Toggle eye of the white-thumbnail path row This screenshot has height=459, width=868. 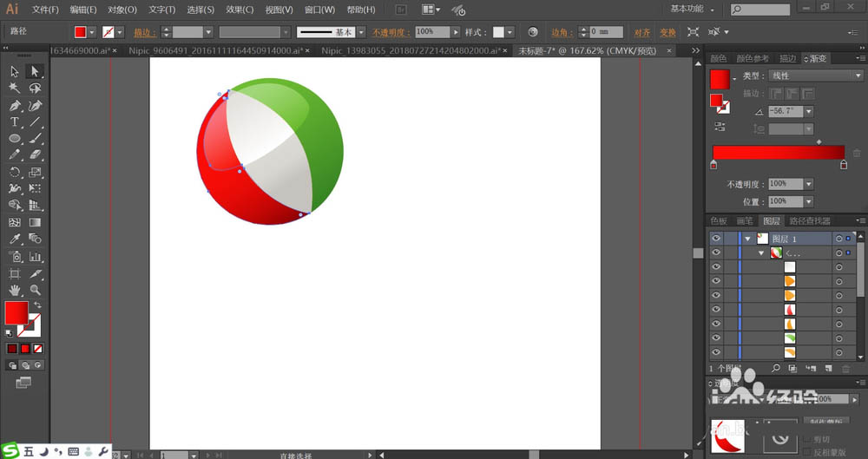click(716, 267)
